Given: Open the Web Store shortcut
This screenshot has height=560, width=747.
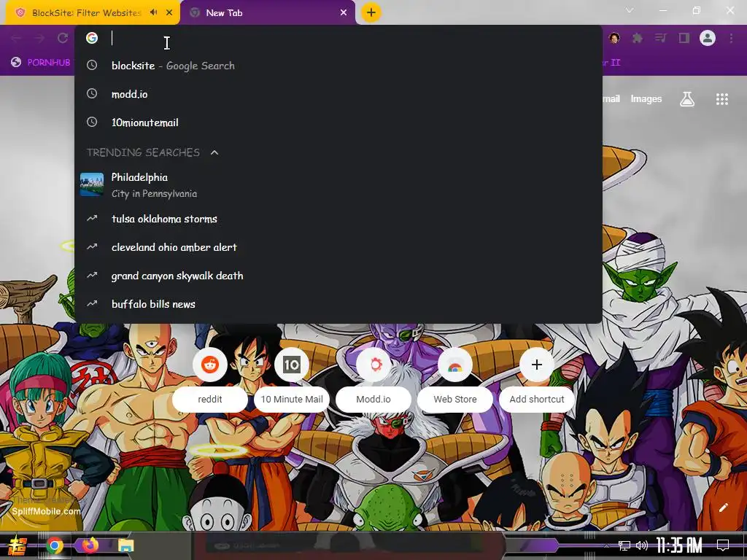Looking at the screenshot, I should [455, 379].
